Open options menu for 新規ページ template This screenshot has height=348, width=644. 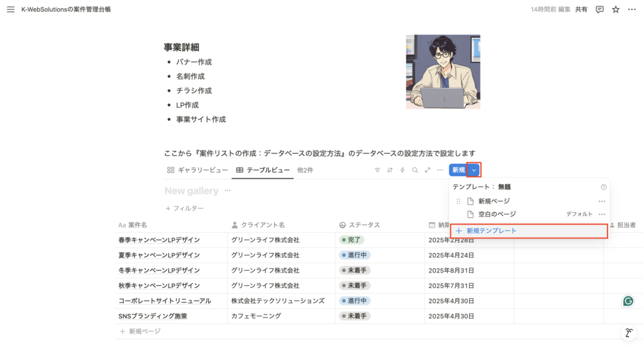[x=602, y=201]
